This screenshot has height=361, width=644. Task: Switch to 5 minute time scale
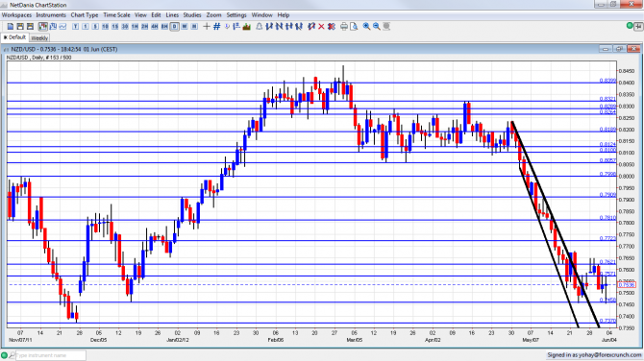click(x=95, y=27)
